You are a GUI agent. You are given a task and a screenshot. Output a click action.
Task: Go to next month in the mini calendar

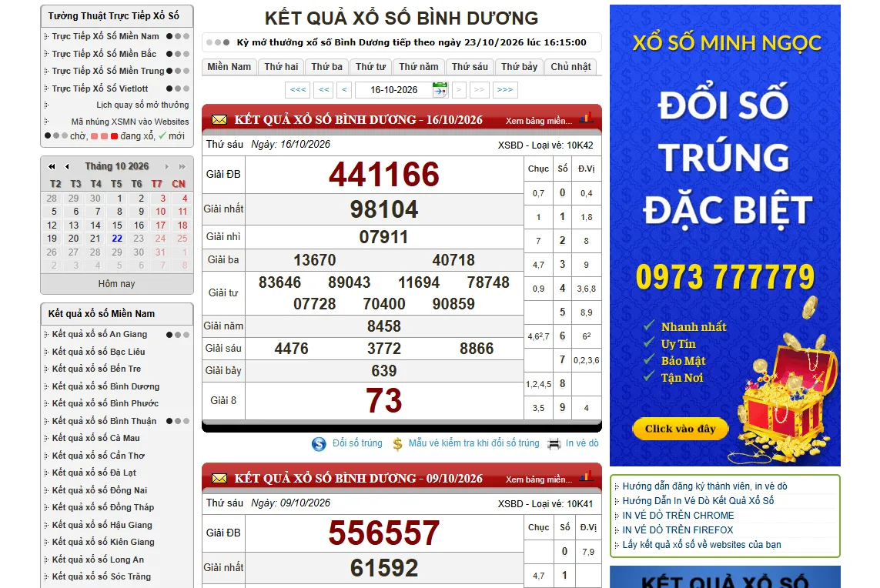(166, 167)
